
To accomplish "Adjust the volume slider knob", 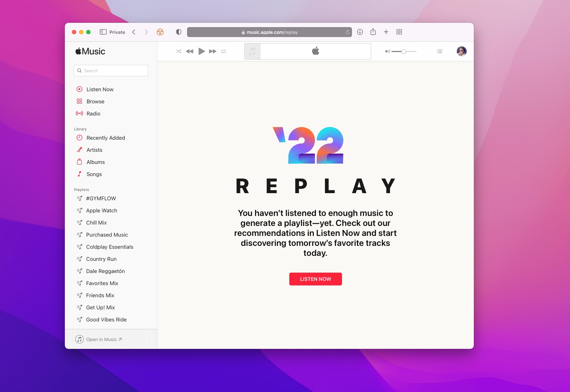I will (x=404, y=52).
